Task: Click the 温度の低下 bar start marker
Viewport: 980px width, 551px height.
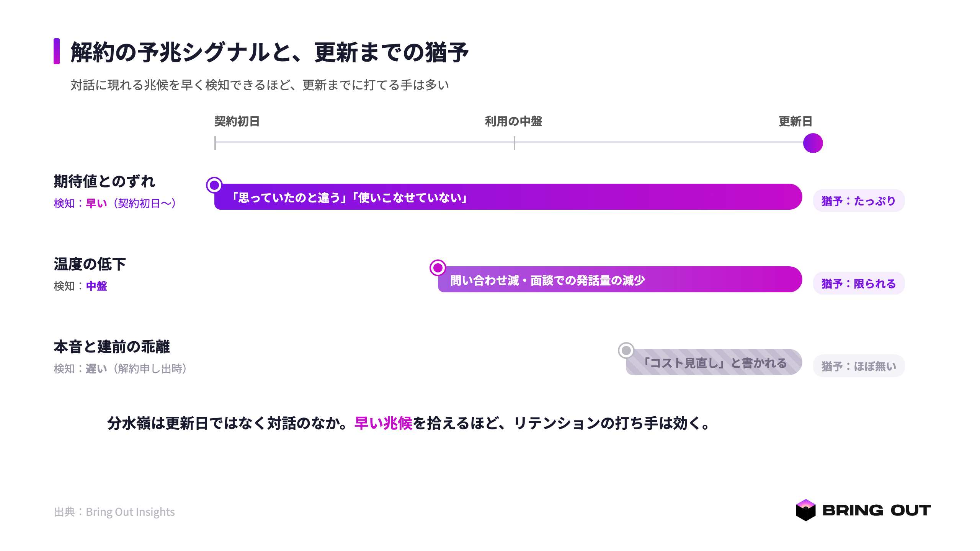Action: click(438, 268)
